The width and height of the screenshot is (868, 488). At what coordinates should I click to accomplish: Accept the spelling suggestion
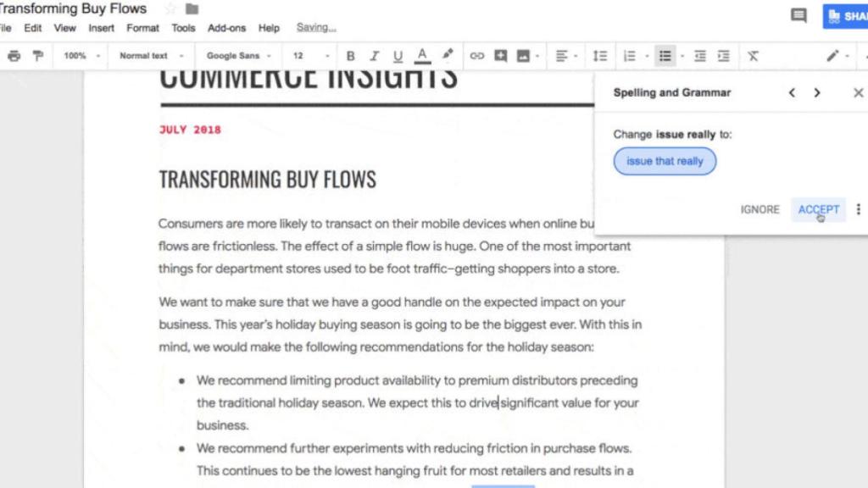point(817,209)
